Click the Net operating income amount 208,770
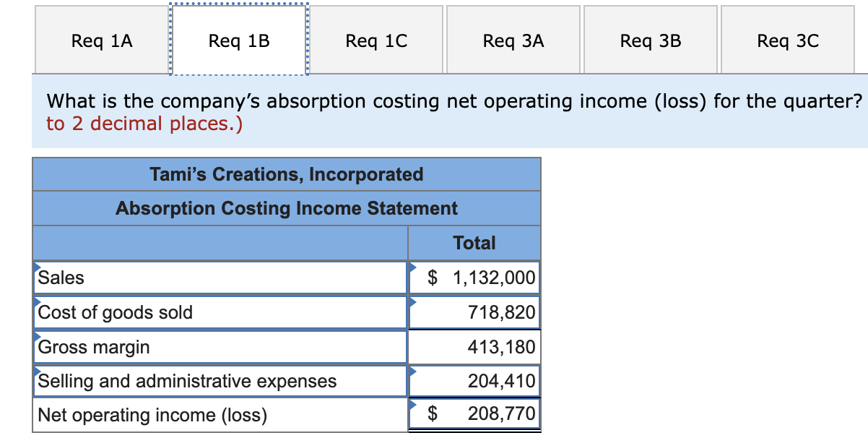The image size is (868, 438). pyautogui.click(x=474, y=414)
